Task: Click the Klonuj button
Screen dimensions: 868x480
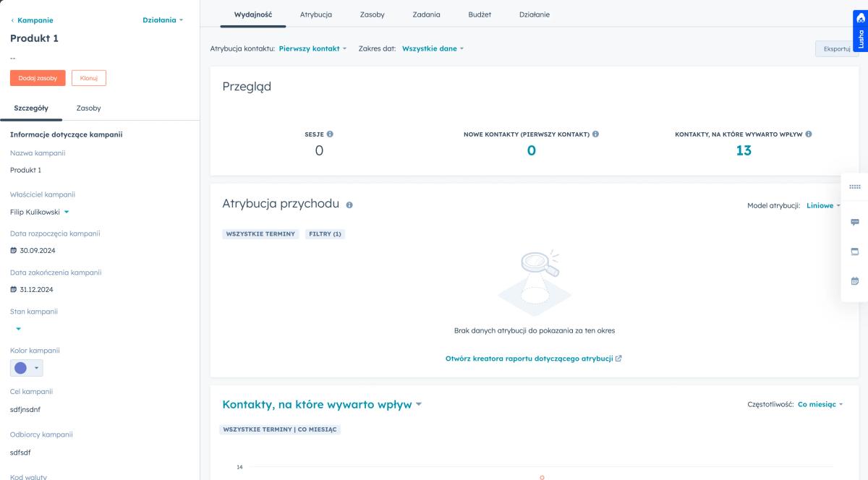Action: coord(89,78)
